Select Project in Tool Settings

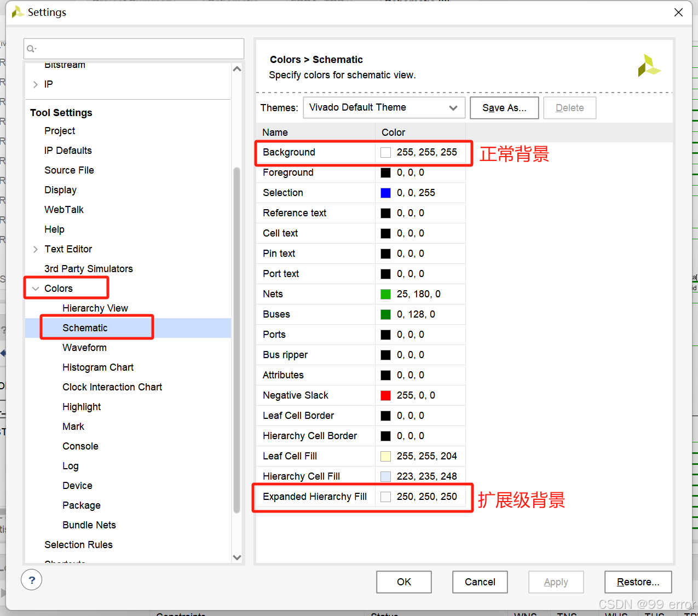60,131
